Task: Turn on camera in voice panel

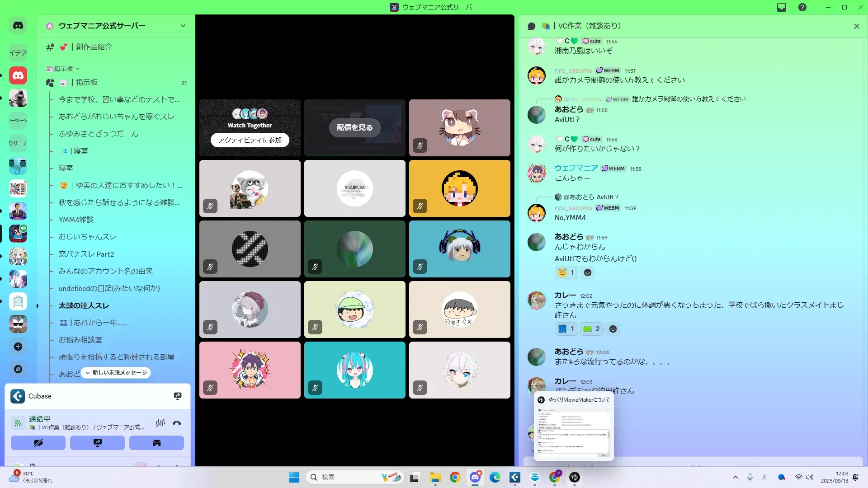Action: [38, 443]
